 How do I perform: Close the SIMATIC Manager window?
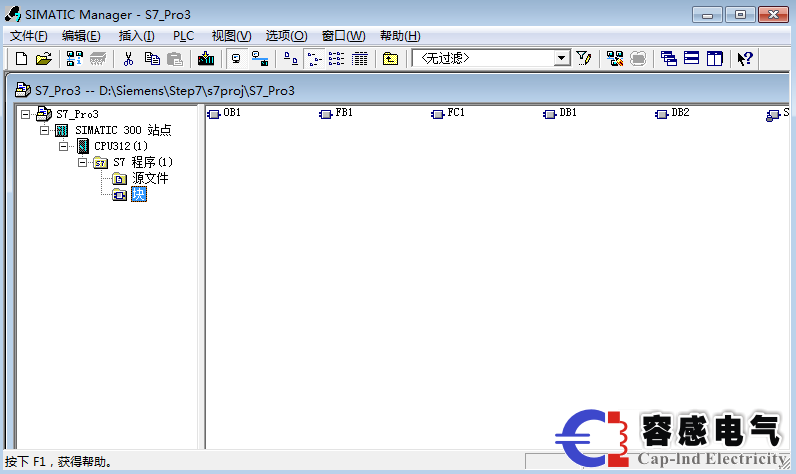pos(773,15)
